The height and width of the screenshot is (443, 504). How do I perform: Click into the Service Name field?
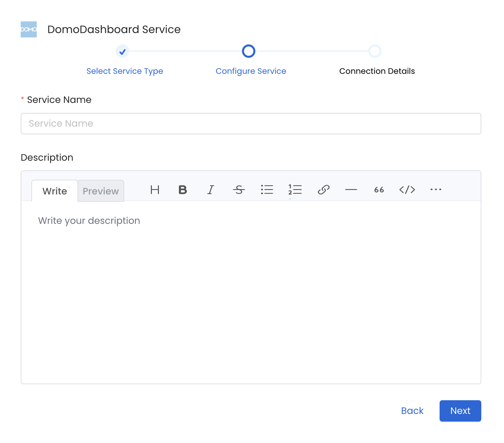coord(251,124)
